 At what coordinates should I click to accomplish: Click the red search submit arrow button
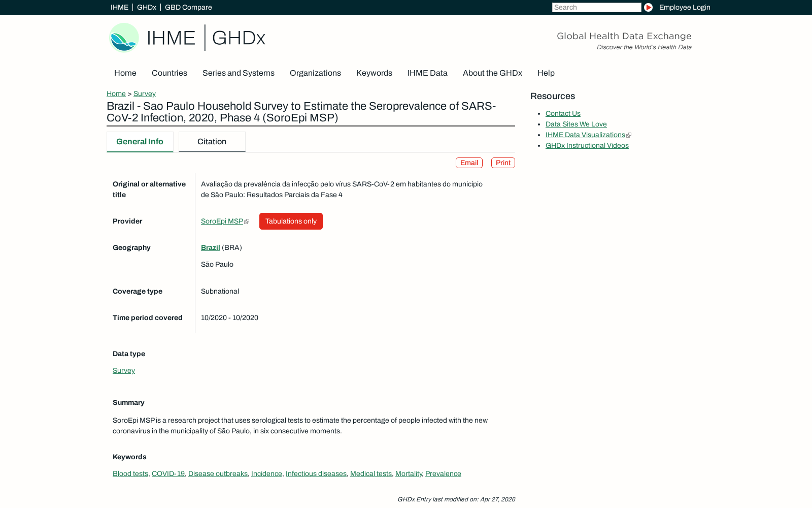coord(648,8)
